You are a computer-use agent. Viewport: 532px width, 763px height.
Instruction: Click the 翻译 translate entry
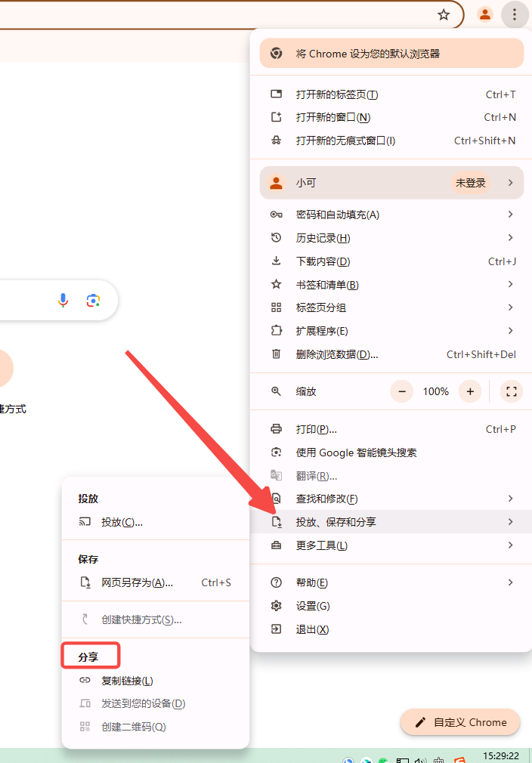[391, 476]
